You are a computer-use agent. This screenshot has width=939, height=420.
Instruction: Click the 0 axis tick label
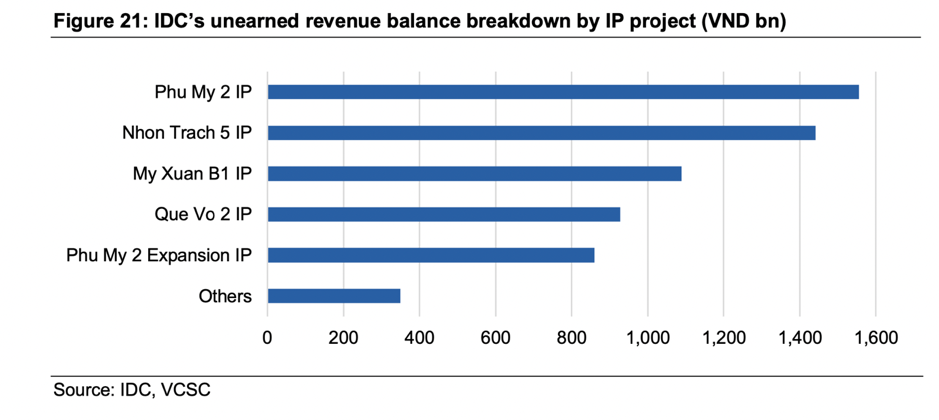point(267,337)
